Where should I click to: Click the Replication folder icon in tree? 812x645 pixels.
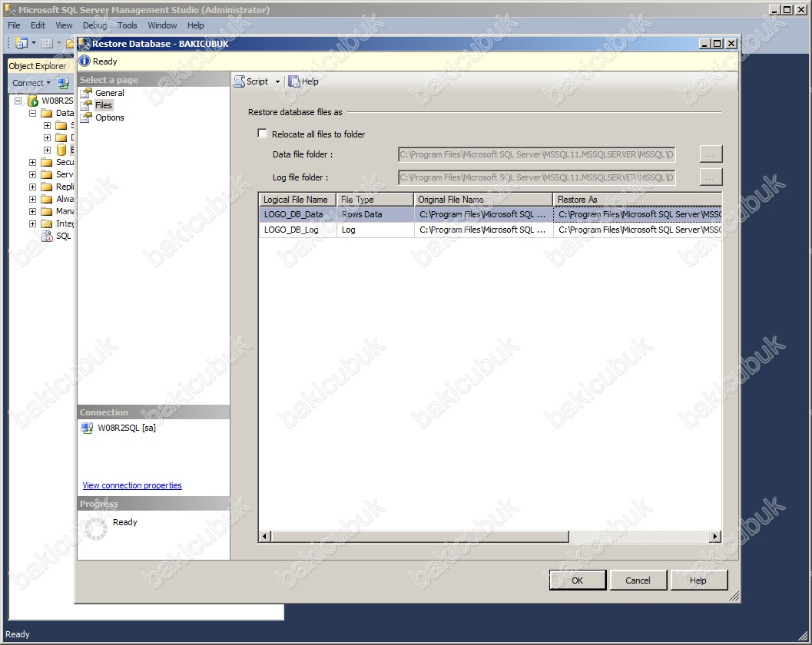tap(47, 187)
